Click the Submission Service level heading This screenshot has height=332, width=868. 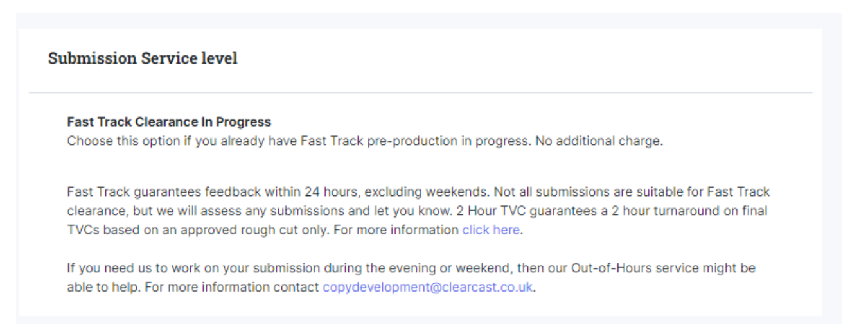point(143,58)
